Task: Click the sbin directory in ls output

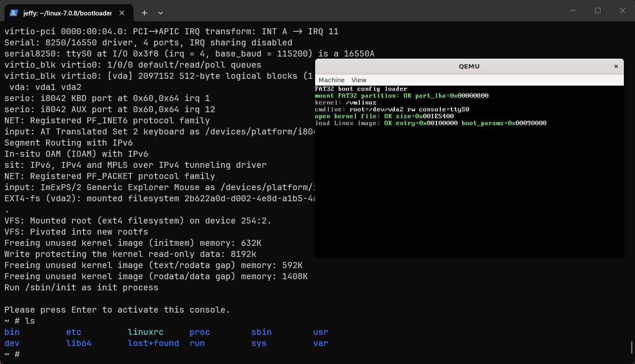Action: [x=262, y=332]
